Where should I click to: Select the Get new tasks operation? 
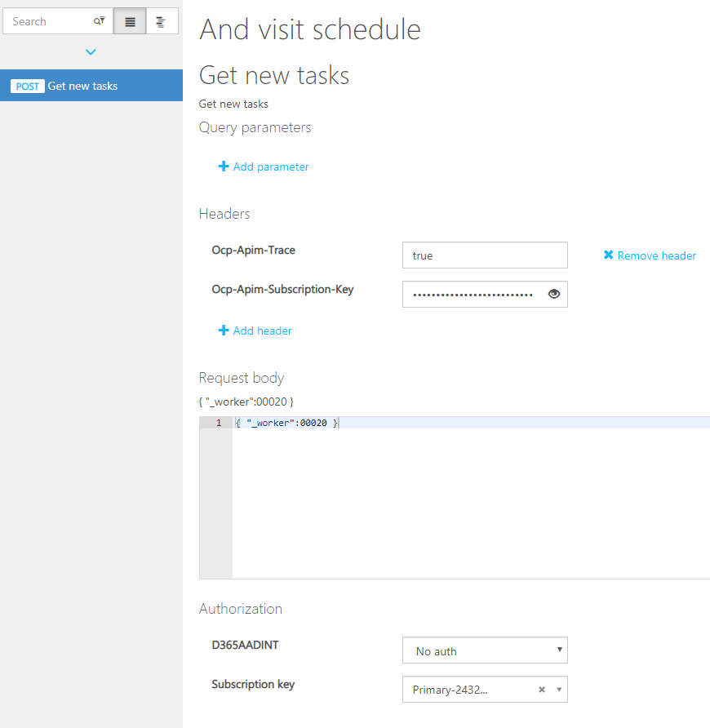click(82, 86)
